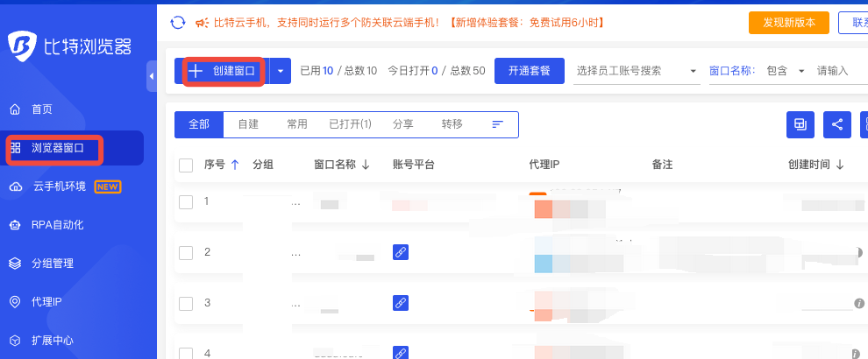Click the refresh icon beside the announcement
Viewport: 868px width, 359px height.
[178, 22]
